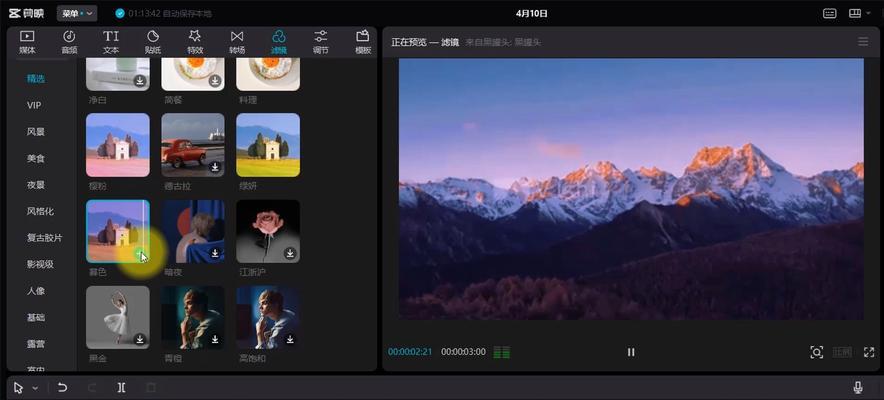Enter fullscreen preview
The image size is (884, 400).
click(869, 352)
